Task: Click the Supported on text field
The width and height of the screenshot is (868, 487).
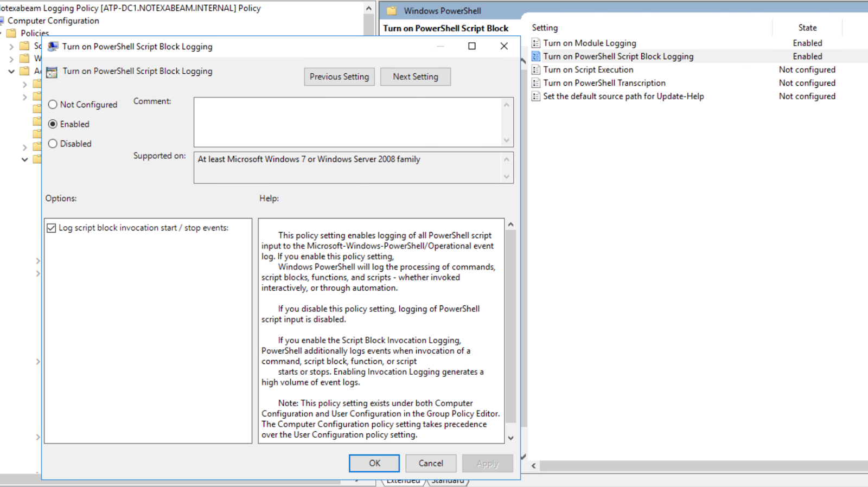Action: pos(347,168)
